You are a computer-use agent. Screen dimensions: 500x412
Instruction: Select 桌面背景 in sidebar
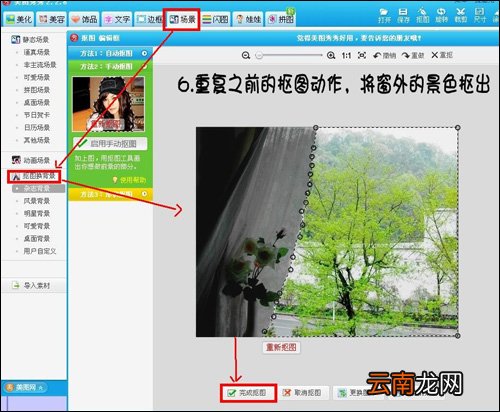pyautogui.click(x=37, y=239)
